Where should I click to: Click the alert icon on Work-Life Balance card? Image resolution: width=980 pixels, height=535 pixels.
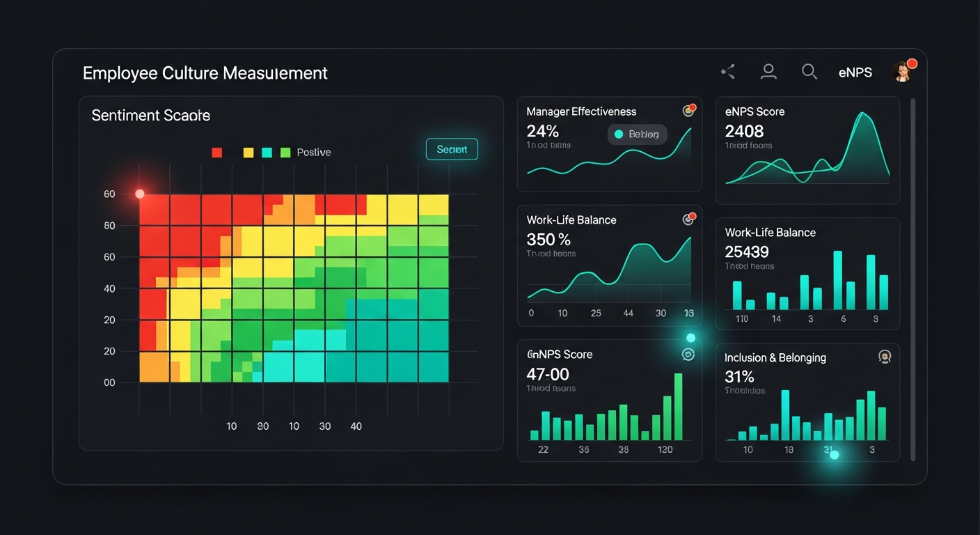[x=689, y=217]
